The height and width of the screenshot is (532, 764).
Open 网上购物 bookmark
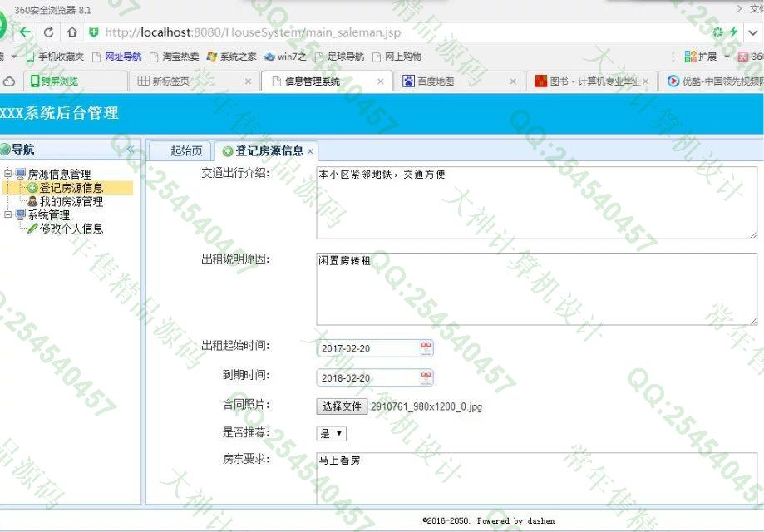point(397,57)
